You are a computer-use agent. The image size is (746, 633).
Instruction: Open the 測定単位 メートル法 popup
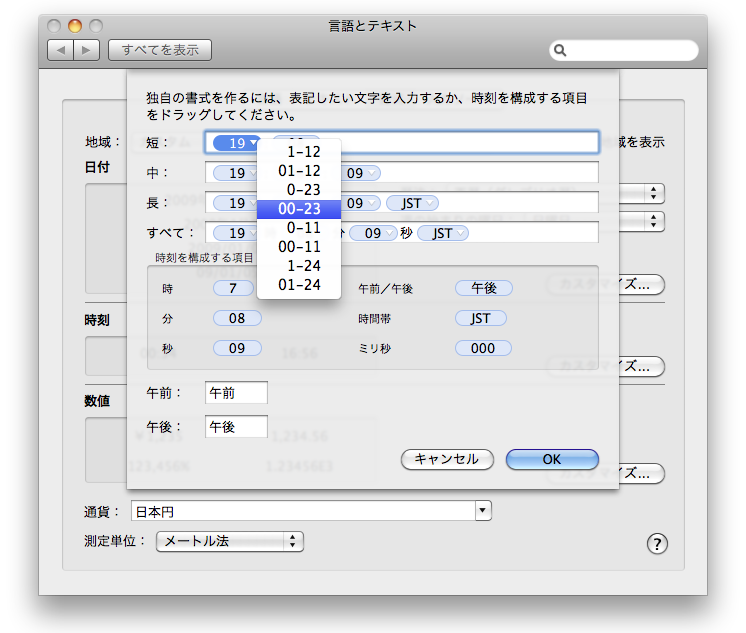coord(230,542)
